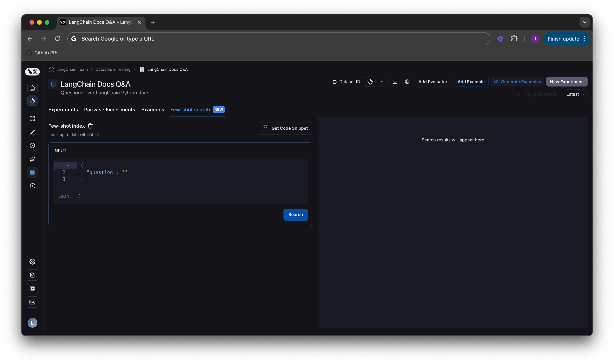Screen dimensions: 614x364
Task: Open the chat-plus icon in sidebar
Action: [32, 186]
